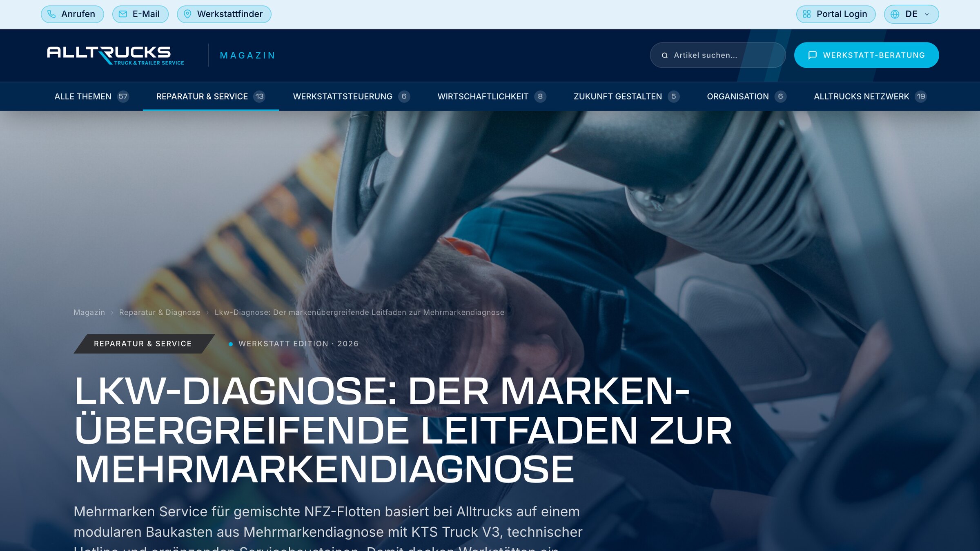
Task: Open the Portal Login button
Action: coord(835,14)
